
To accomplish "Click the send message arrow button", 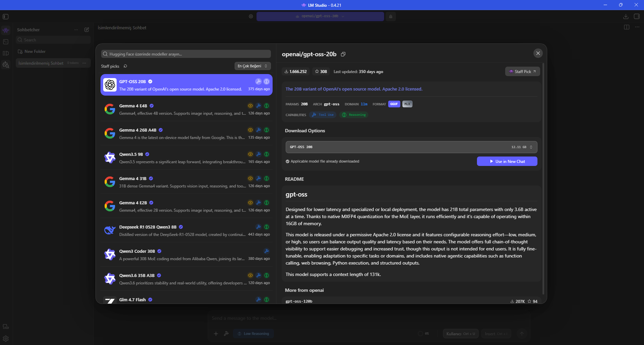I will [x=522, y=334].
